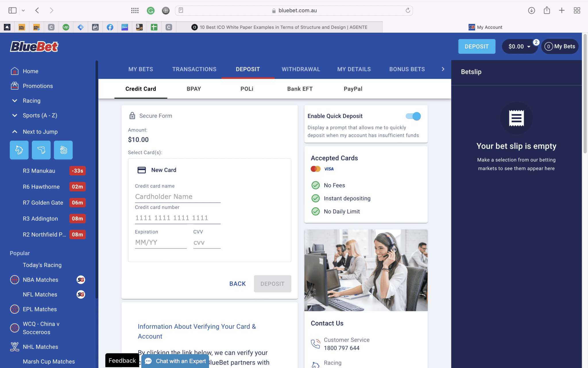Open a new Safari tab
The height and width of the screenshot is (368, 588).
562,10
